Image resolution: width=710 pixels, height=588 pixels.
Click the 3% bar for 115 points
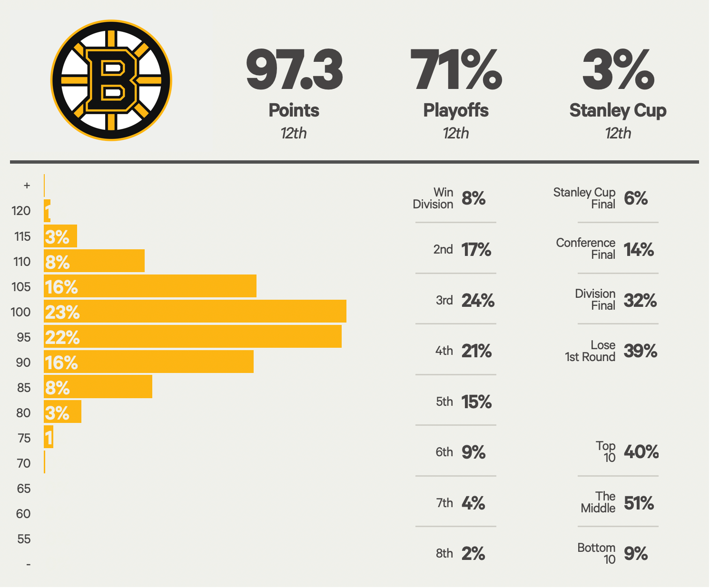[60, 236]
